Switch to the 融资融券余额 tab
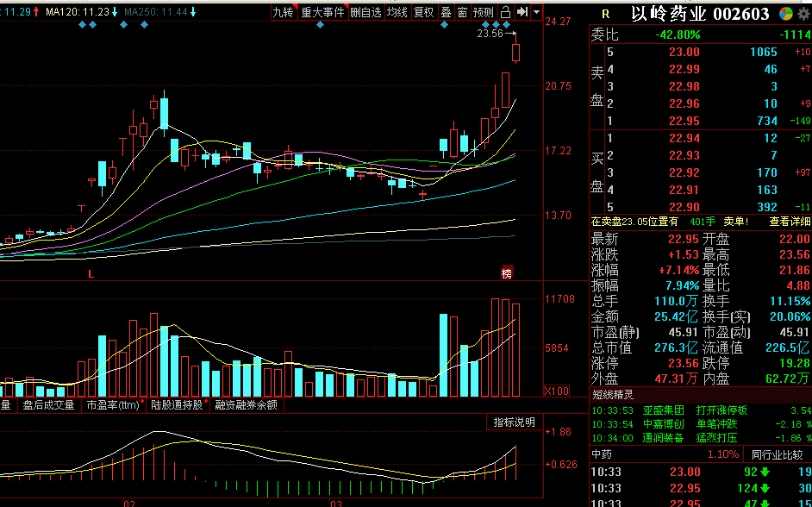This screenshot has height=507, width=812. pos(247,405)
